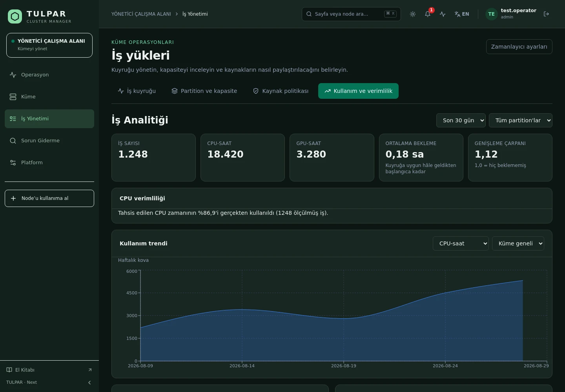Click the test.operator username
The image size is (565, 392).
tap(518, 11)
